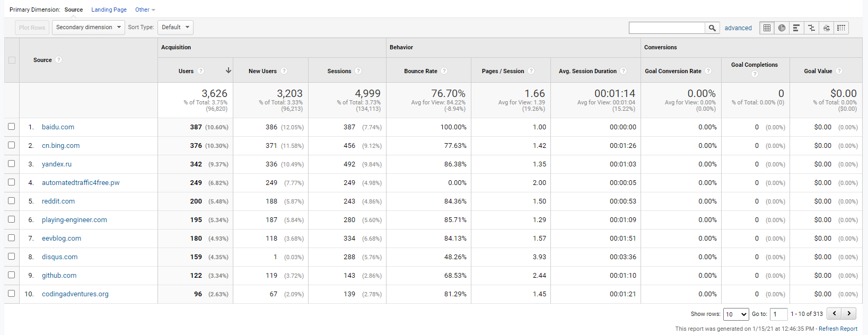Switch to the Pivot table view icon
Screen dimensions: 868x335
pos(841,28)
